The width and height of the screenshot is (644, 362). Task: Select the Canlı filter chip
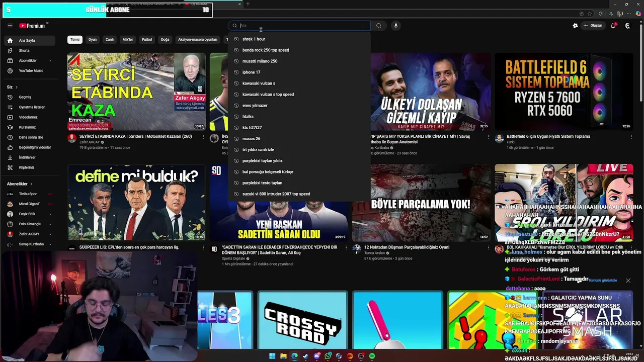point(110,39)
